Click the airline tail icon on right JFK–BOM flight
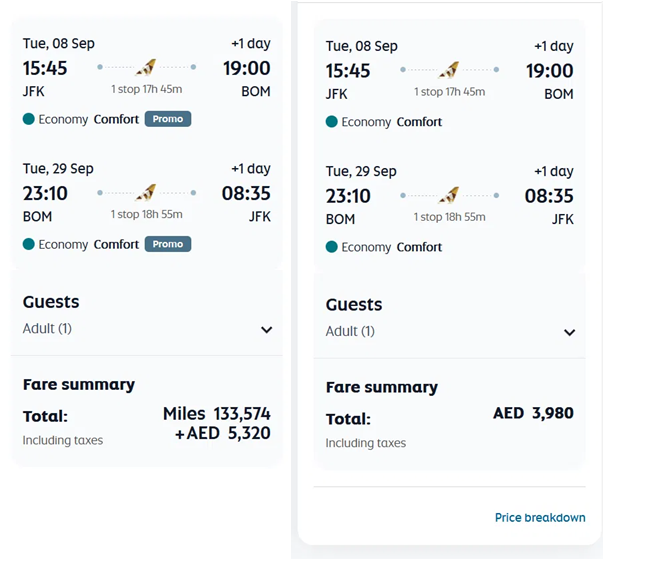Screen dimensions: 663x567 [x=449, y=70]
